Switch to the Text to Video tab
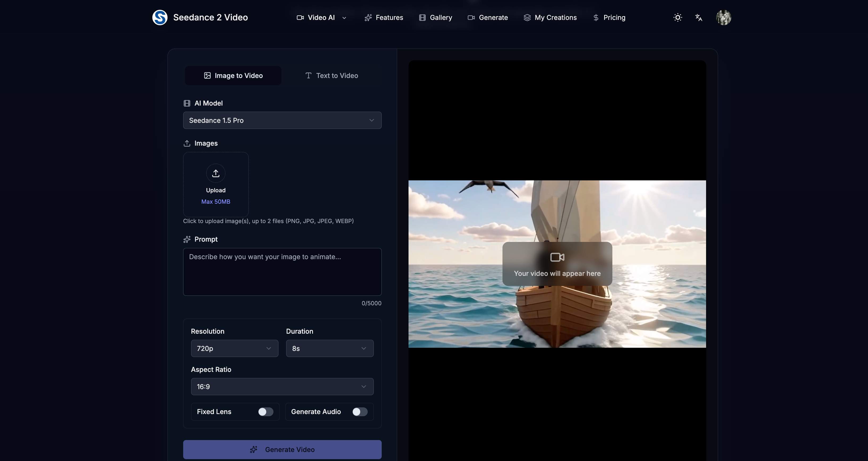The image size is (868, 461). coord(332,75)
